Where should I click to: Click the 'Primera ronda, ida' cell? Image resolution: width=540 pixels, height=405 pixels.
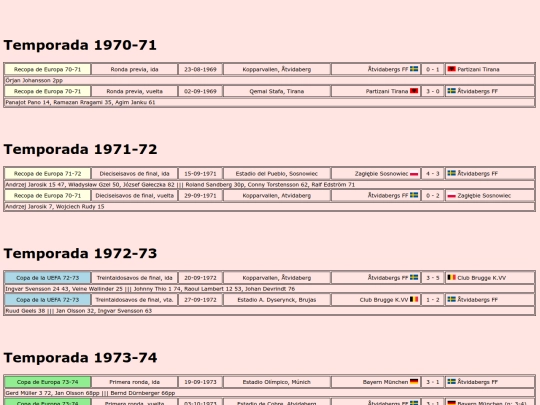134,382
